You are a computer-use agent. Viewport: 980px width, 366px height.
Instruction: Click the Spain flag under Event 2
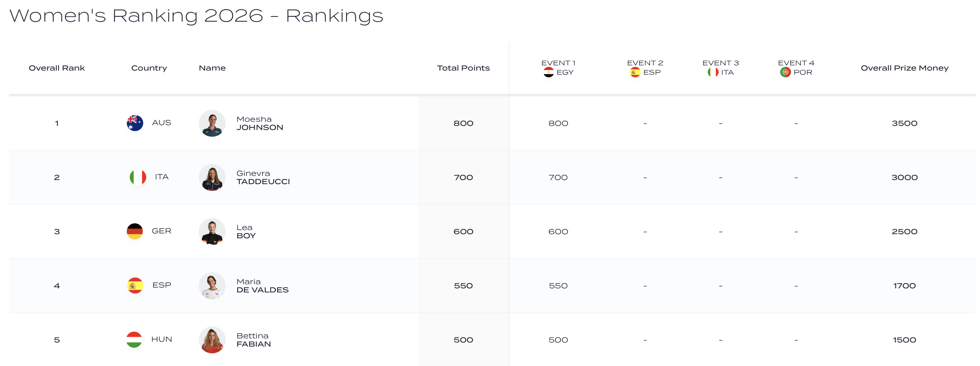635,72
